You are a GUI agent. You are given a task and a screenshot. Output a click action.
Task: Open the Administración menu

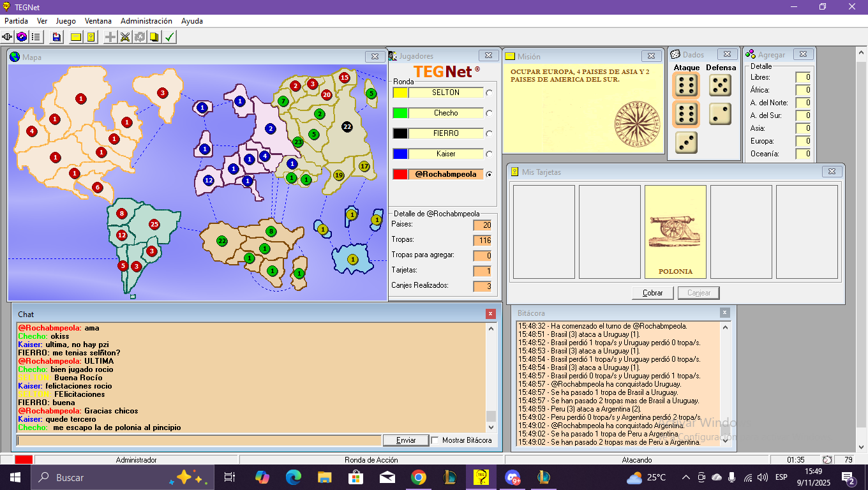146,21
